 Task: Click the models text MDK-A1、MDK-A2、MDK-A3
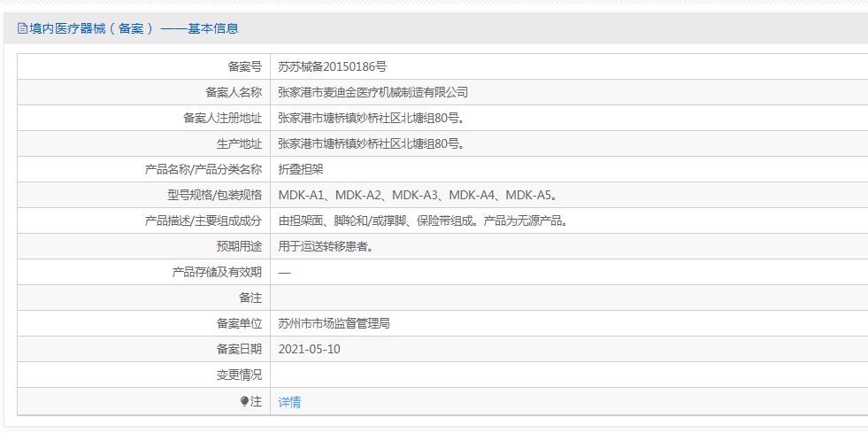[x=358, y=195]
